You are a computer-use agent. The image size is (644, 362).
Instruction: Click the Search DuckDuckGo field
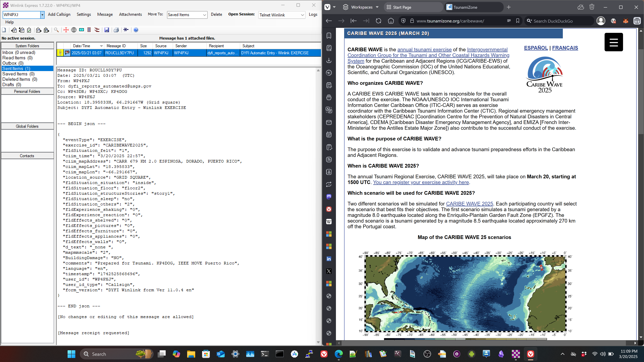pyautogui.click(x=559, y=21)
